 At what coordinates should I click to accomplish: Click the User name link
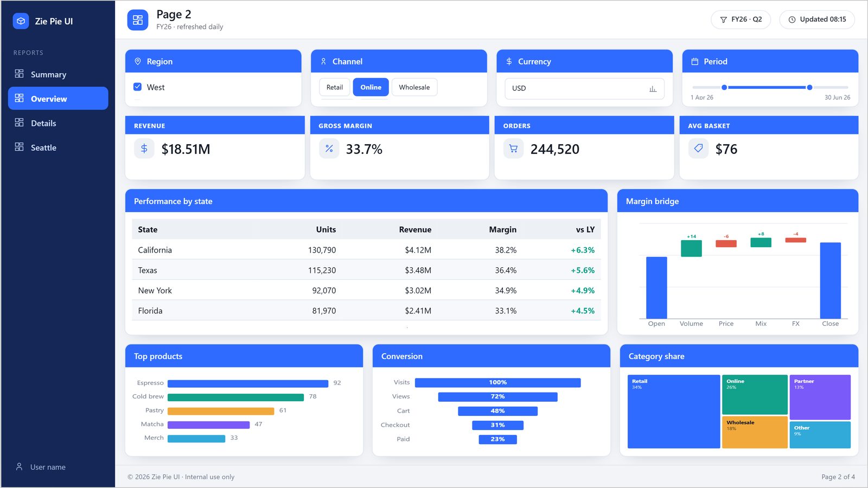[x=48, y=467]
